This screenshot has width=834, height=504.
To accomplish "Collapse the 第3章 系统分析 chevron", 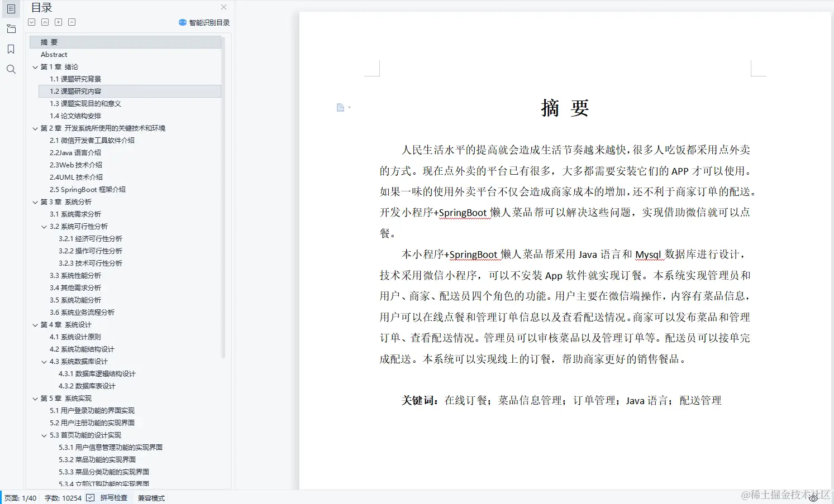I will coord(35,202).
